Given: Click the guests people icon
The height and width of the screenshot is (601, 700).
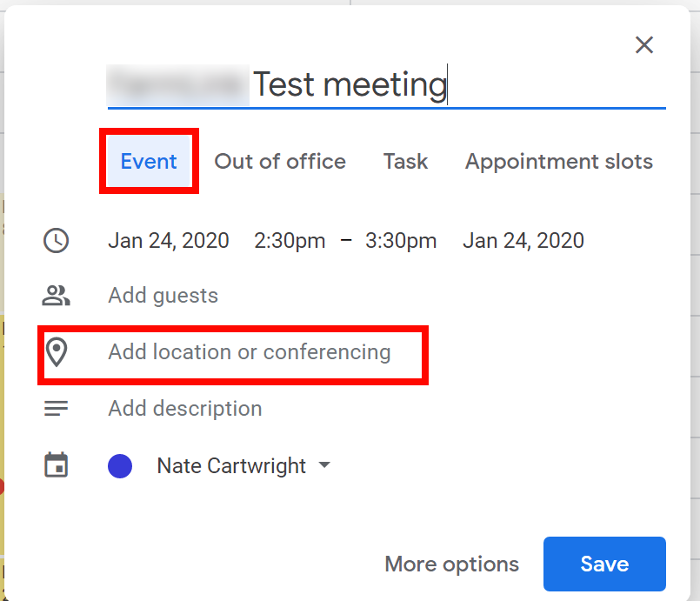Looking at the screenshot, I should pyautogui.click(x=57, y=296).
